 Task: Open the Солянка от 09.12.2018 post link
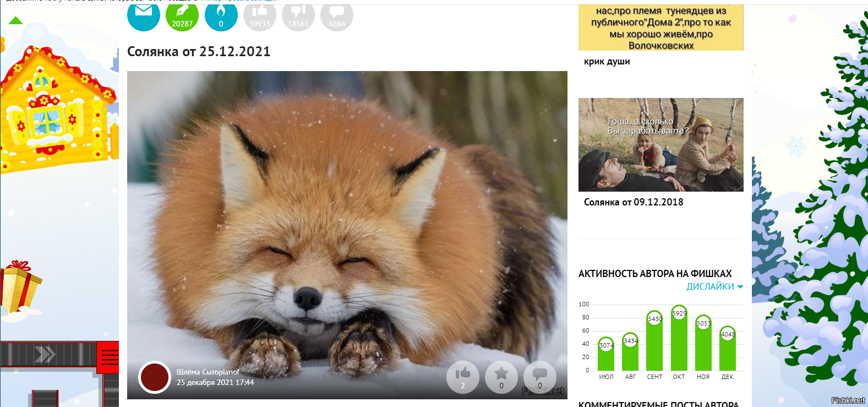coord(633,202)
